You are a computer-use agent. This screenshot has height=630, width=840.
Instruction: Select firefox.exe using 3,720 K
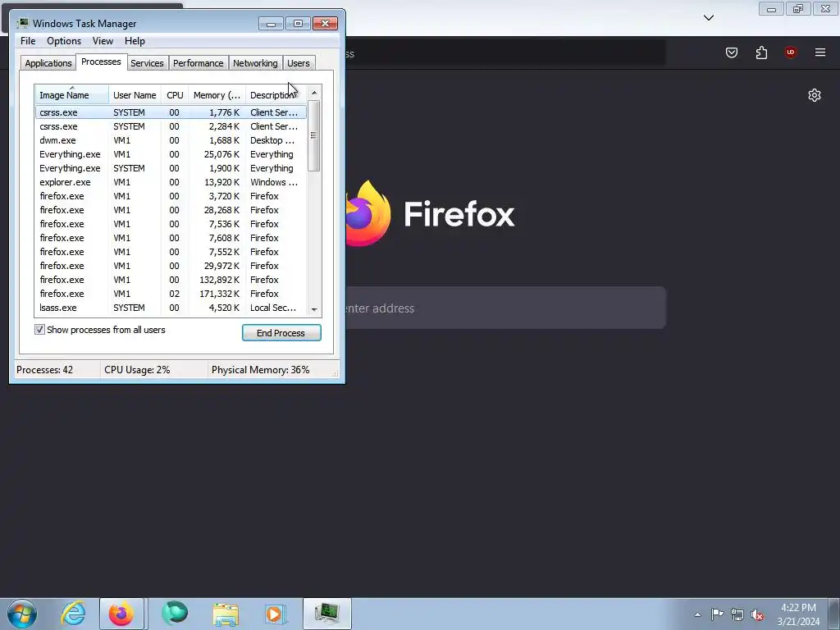click(171, 196)
